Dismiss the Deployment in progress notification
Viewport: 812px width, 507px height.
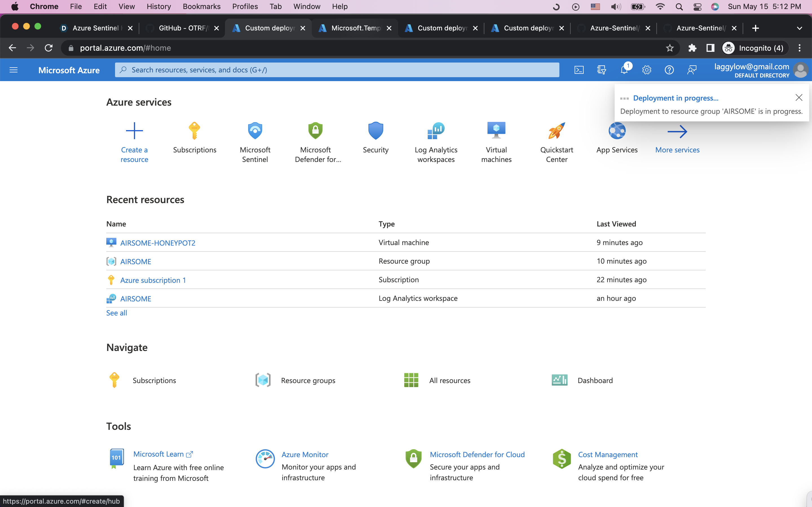click(799, 97)
